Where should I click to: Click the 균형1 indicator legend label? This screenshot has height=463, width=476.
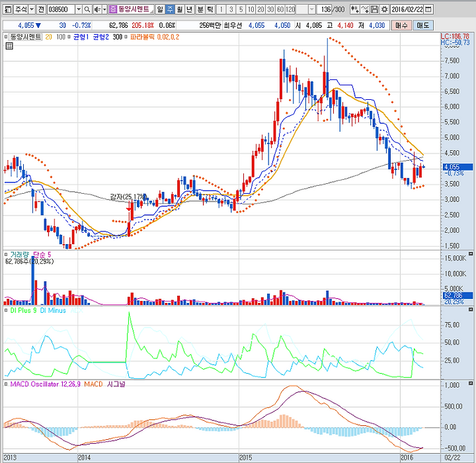pyautogui.click(x=81, y=37)
